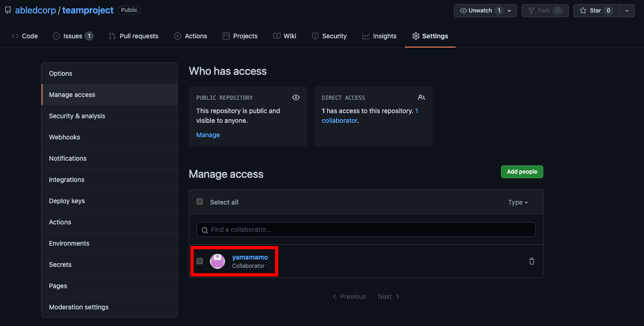
Task: Remove yamamamo using the trash icon
Action: pyautogui.click(x=532, y=261)
